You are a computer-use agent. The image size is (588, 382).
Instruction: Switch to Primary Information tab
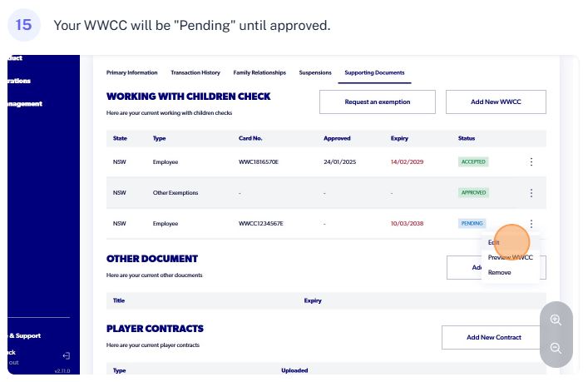(132, 72)
